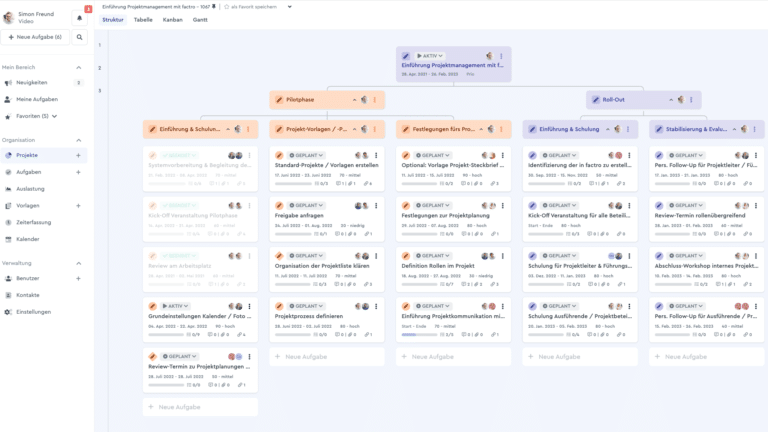Viewport: 768px width, 432px height.
Task: Click the Neue Aufgabe (6) button
Action: [x=37, y=37]
